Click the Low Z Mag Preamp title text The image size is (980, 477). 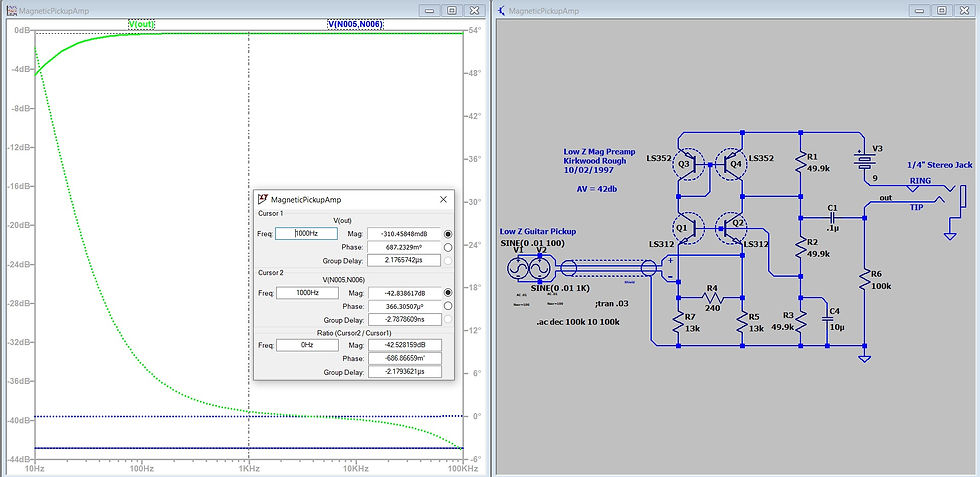click(x=599, y=152)
